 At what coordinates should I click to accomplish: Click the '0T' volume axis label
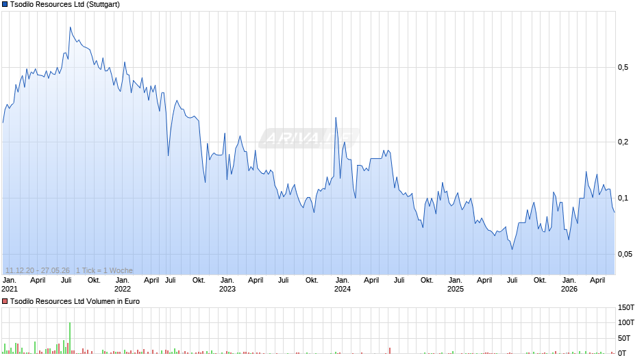point(622,353)
